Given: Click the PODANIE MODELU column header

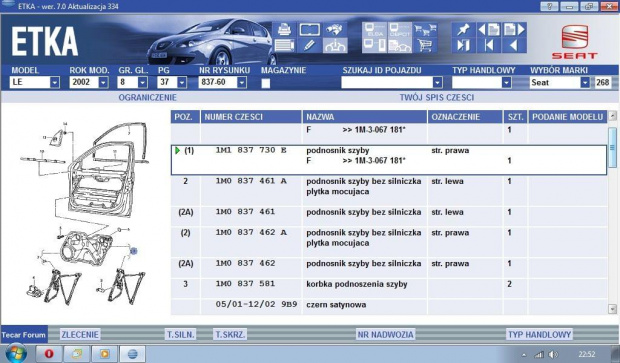Looking at the screenshot, I should click(x=567, y=117).
